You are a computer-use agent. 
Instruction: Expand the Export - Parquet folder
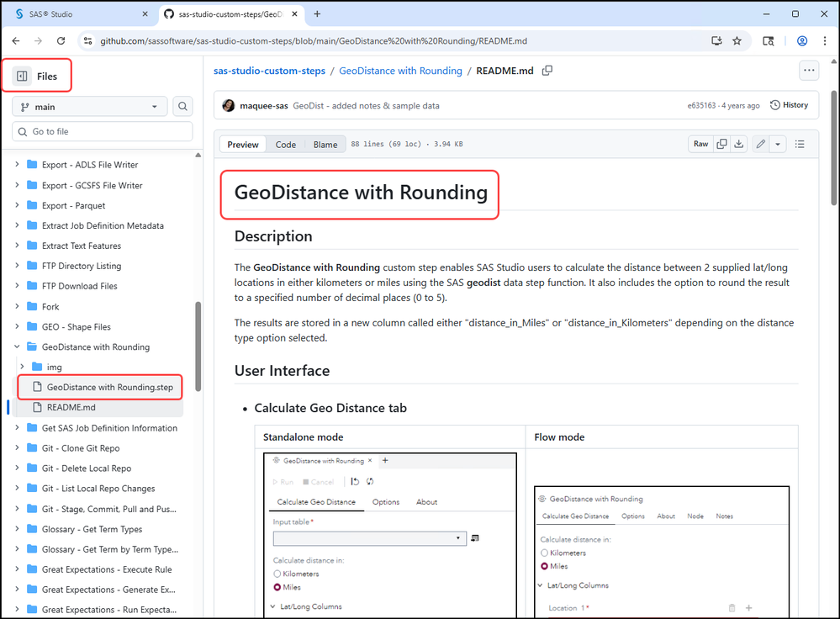coord(17,205)
